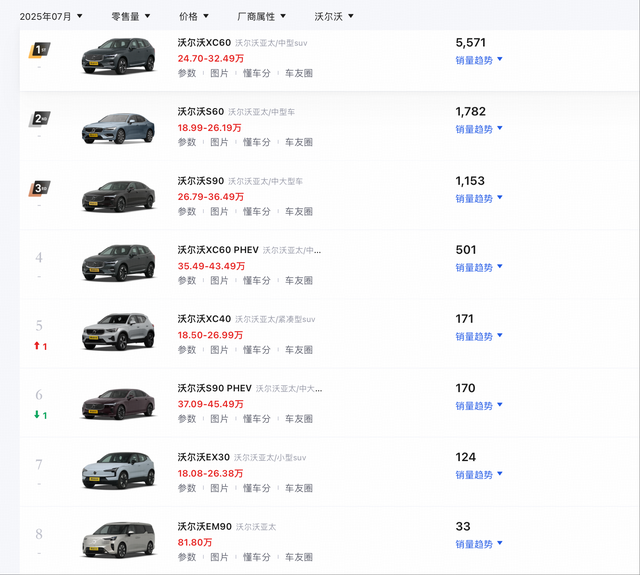Screen dimensions: 640x575
Task: Expand 销量趋势 for 沃尔沃S90 with 1,153 sales
Action: pos(479,199)
